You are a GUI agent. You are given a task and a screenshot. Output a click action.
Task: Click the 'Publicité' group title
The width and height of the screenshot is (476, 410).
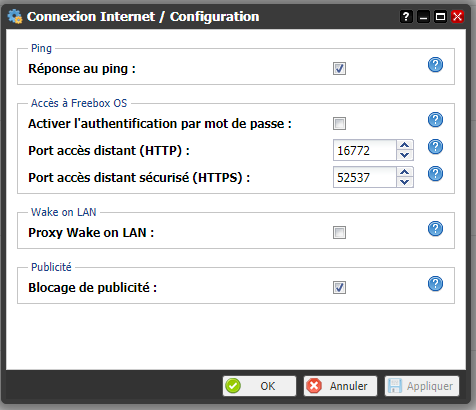coord(51,267)
